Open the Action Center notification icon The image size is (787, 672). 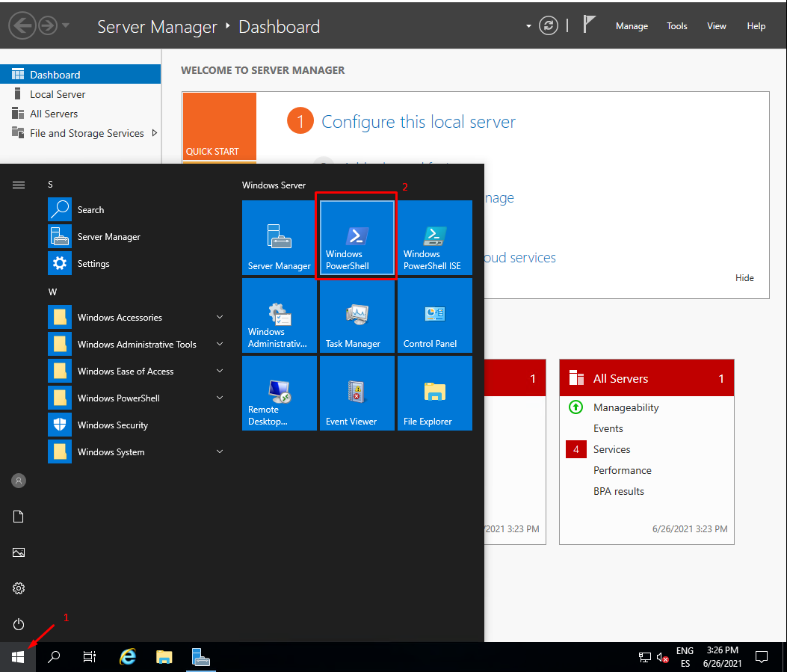(762, 657)
